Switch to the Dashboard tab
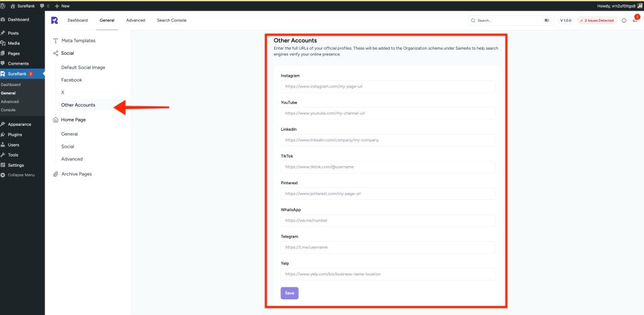Viewport: 644px width, 315px height. click(x=77, y=20)
